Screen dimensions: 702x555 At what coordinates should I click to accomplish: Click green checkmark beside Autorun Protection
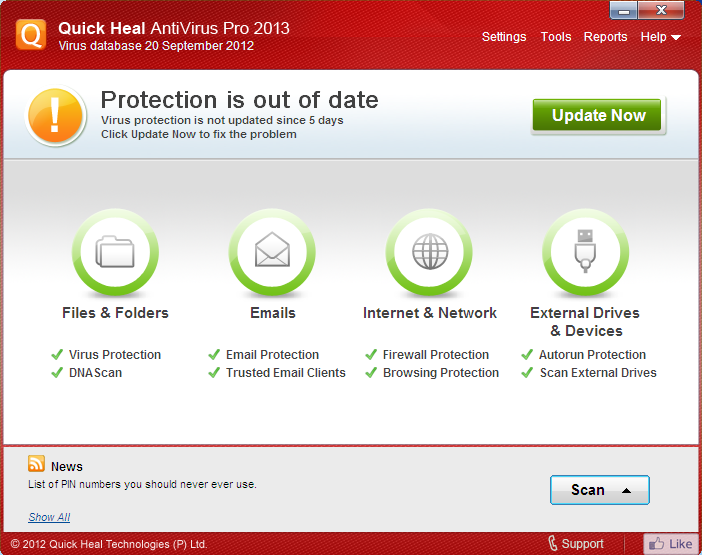pos(527,354)
